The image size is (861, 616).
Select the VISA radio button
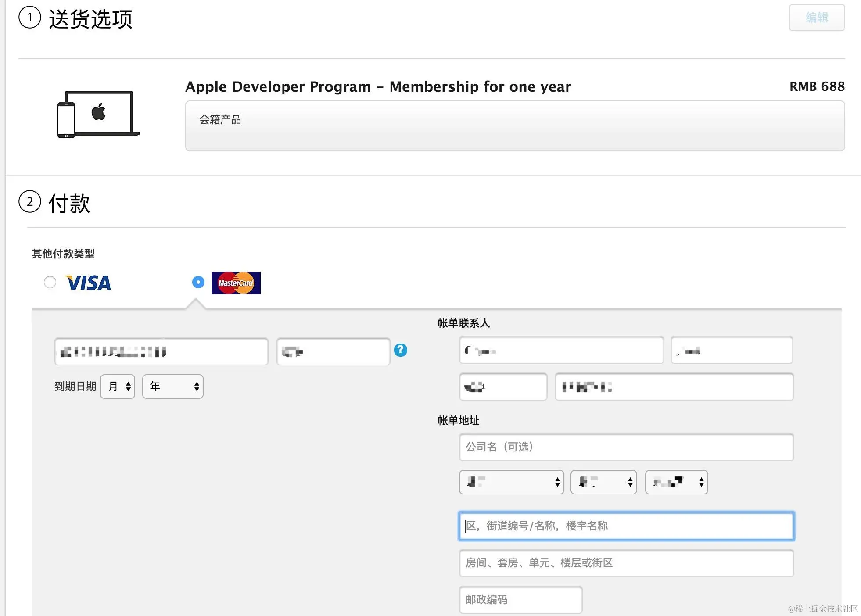[x=50, y=282]
